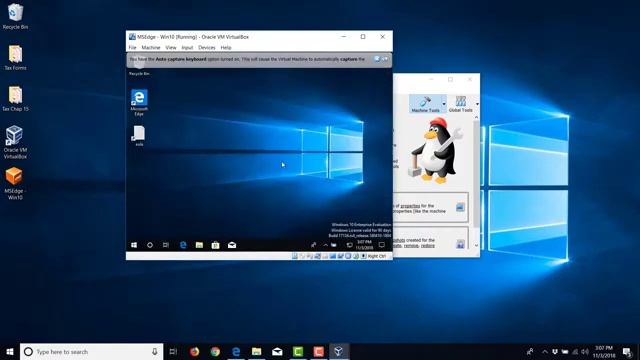Select the eula file on guest desktop
The height and width of the screenshot is (360, 640).
139,136
